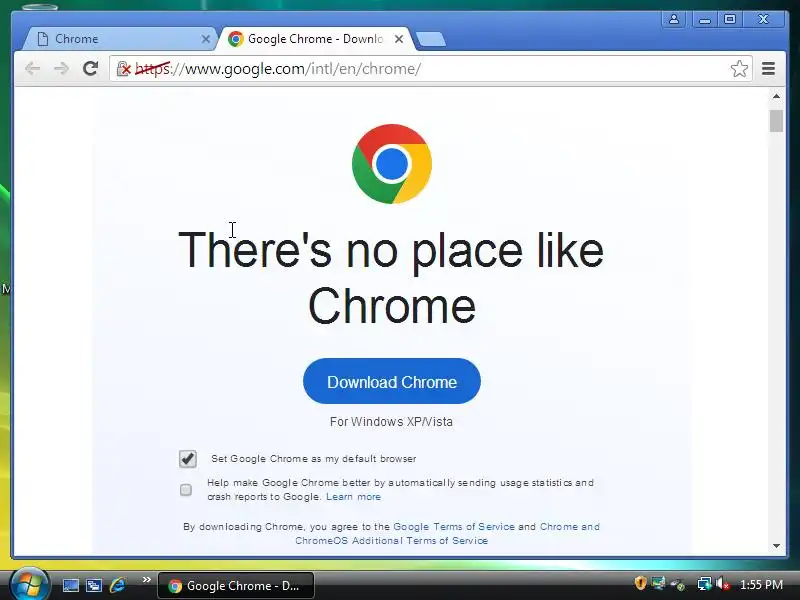The image size is (800, 600).
Task: Go back with the browser back arrow
Action: [x=33, y=68]
